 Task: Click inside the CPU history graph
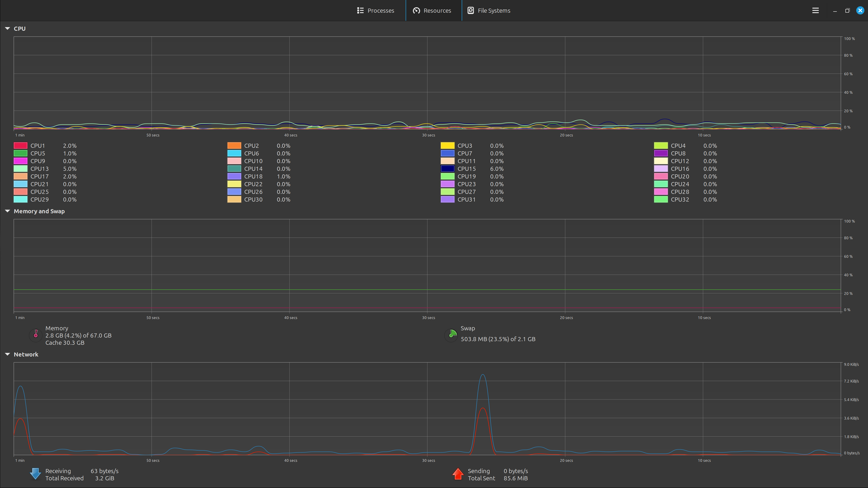pyautogui.click(x=427, y=83)
